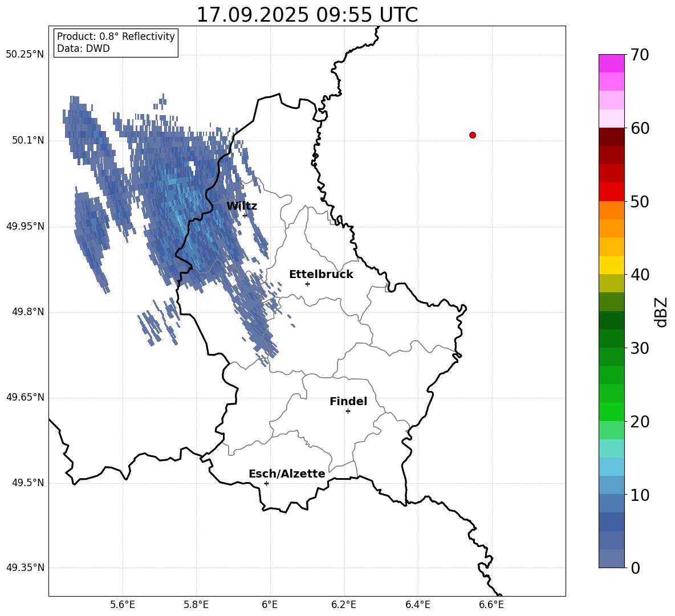Click the 5.6°E longitude label
Screen dimensions: 675x616
click(123, 605)
